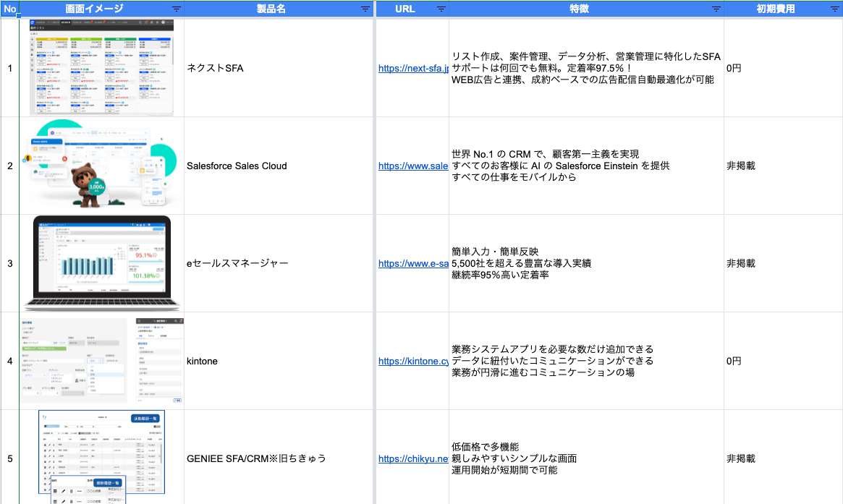This screenshot has height=504, width=843.
Task: Select the Salesforce Sales Cloud image thumbnail
Action: [101, 165]
